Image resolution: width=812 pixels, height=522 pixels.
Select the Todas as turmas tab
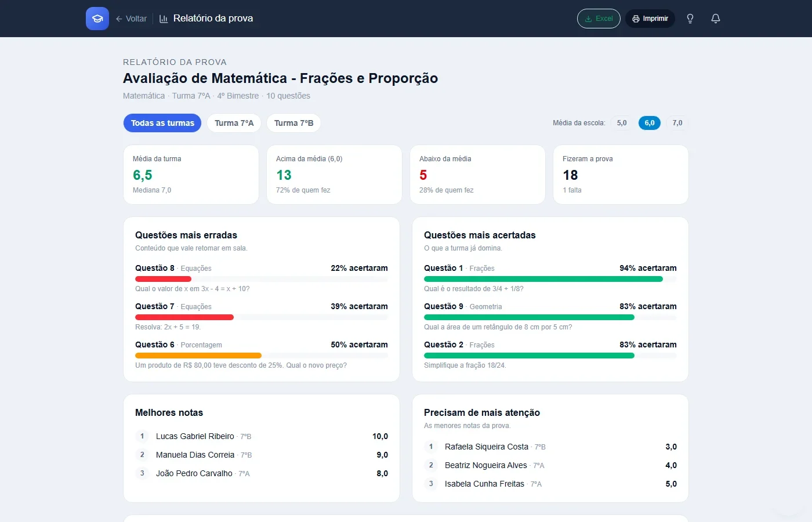pos(162,123)
